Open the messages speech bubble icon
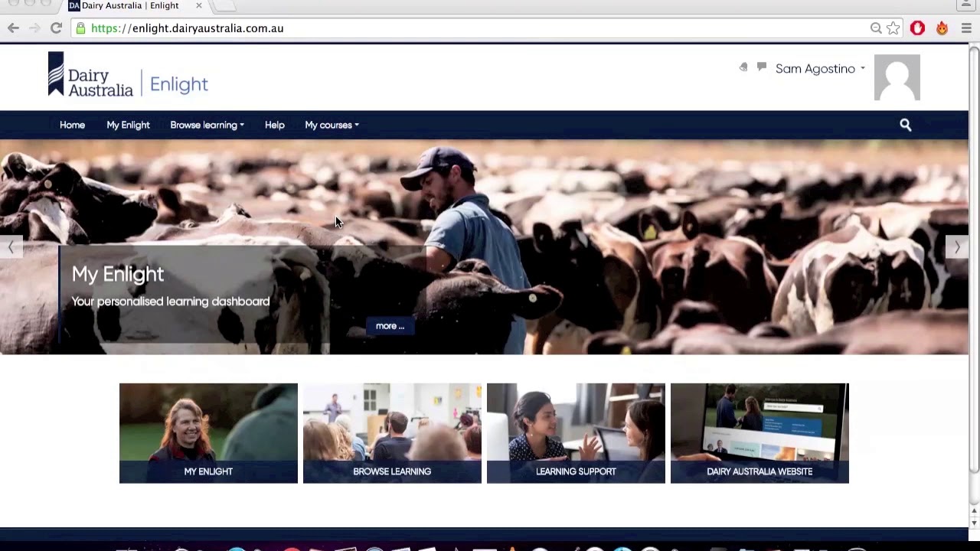 pos(762,67)
